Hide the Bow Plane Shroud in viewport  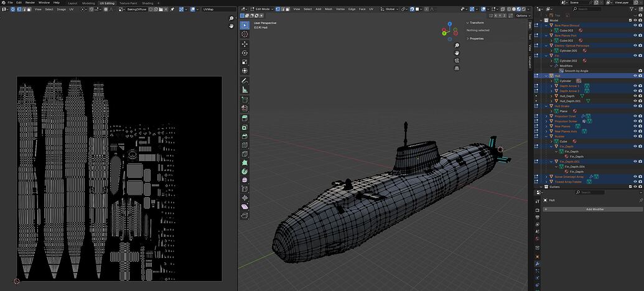tap(635, 25)
